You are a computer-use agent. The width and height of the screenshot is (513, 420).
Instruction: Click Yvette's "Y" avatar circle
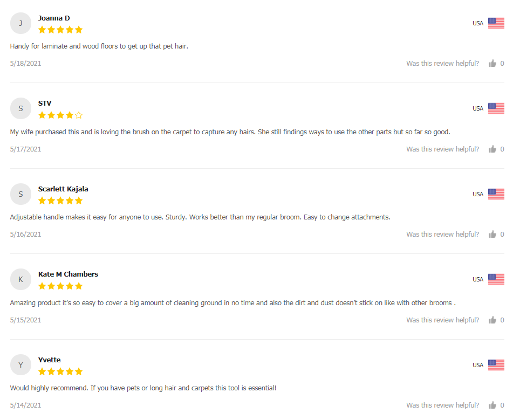20,365
